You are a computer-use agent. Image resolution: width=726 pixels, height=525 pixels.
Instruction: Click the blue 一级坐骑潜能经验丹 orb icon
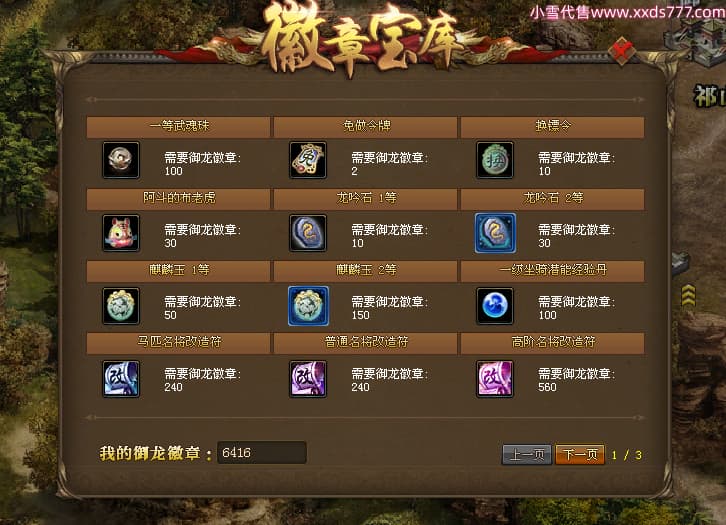(495, 306)
